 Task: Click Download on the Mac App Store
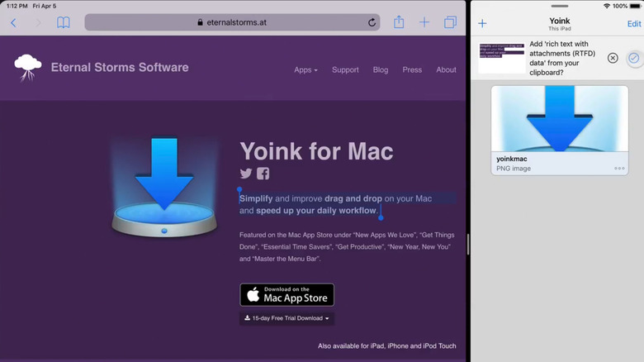pos(286,294)
